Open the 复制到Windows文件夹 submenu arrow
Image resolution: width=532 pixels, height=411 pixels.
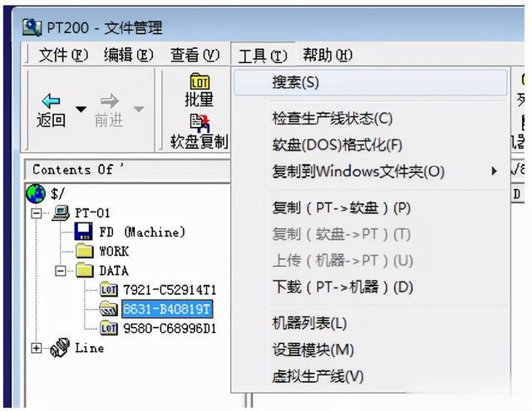(x=495, y=171)
